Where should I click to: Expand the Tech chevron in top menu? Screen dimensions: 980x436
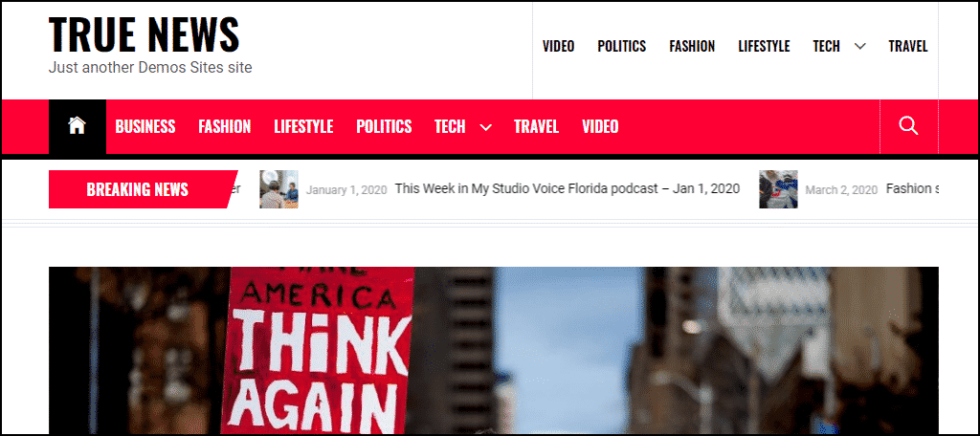pyautogui.click(x=860, y=46)
